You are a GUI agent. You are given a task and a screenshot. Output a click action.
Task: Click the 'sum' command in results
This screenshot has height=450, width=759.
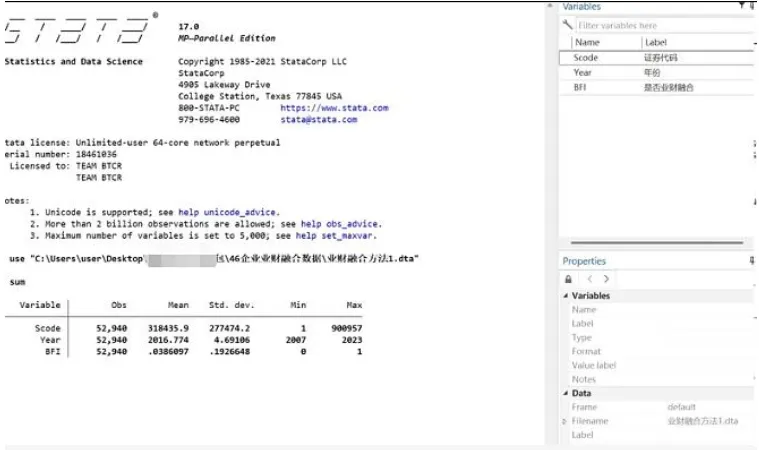tap(17, 282)
